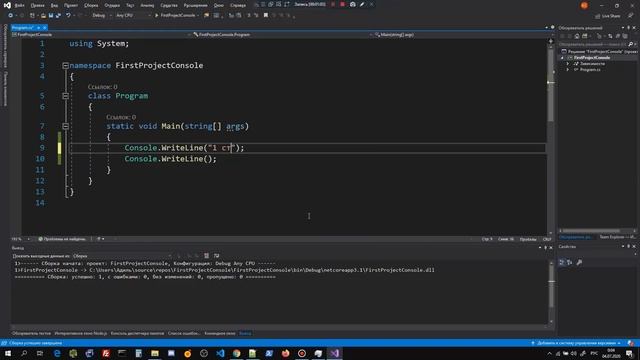Click the Save All icon
The width and height of the screenshot is (640, 360).
tap(58, 16)
